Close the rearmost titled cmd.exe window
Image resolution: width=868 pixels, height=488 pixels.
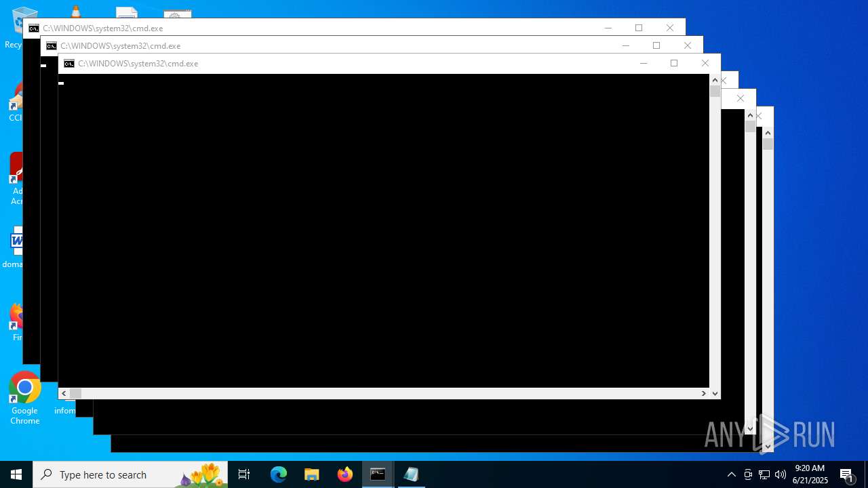point(670,28)
